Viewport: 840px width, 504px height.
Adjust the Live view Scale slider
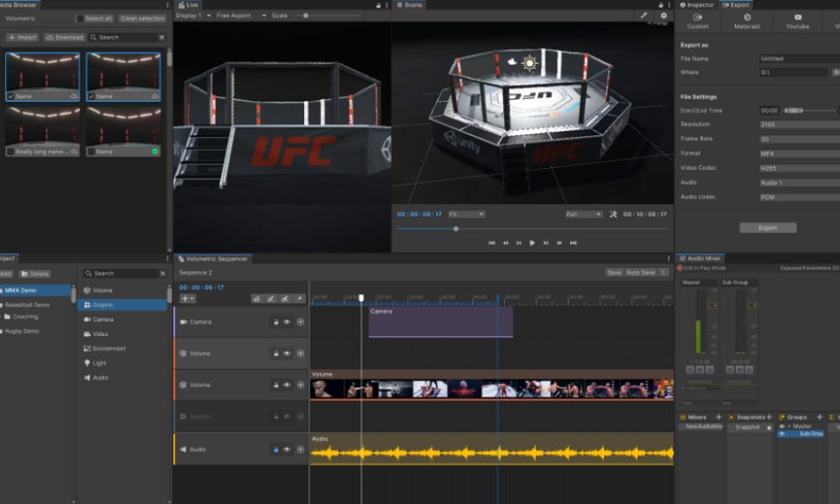point(306,15)
